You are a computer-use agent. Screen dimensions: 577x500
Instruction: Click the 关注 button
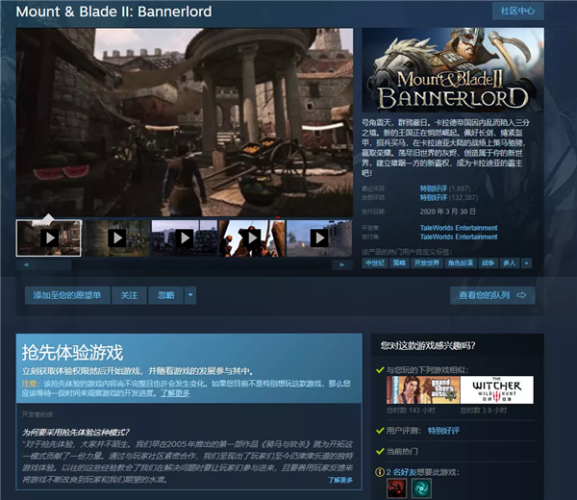coord(129,295)
